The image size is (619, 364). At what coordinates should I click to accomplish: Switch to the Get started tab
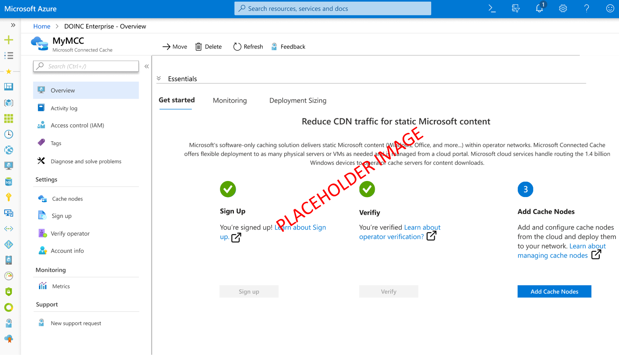coord(177,100)
